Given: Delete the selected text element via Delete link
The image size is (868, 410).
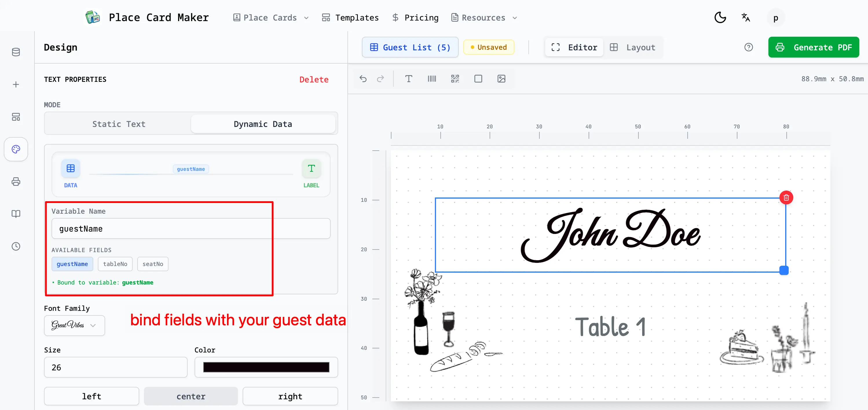Looking at the screenshot, I should 314,80.
